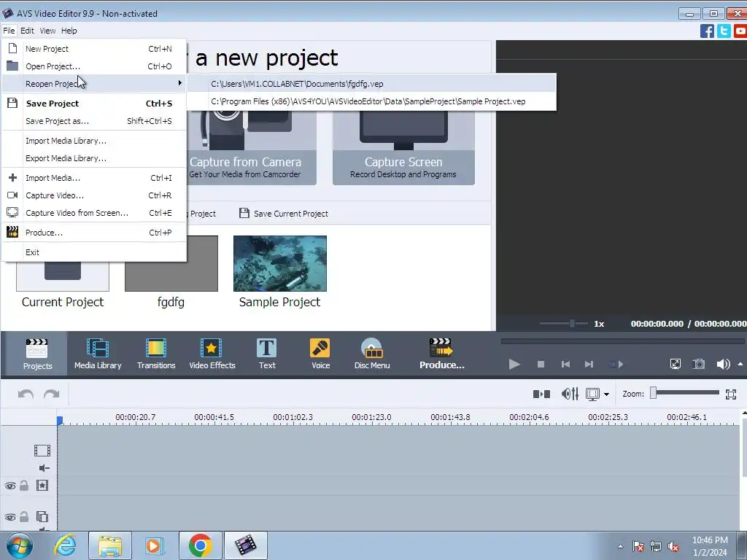Screen dimensions: 747x560
Task: Open the Media Library
Action: click(x=98, y=354)
